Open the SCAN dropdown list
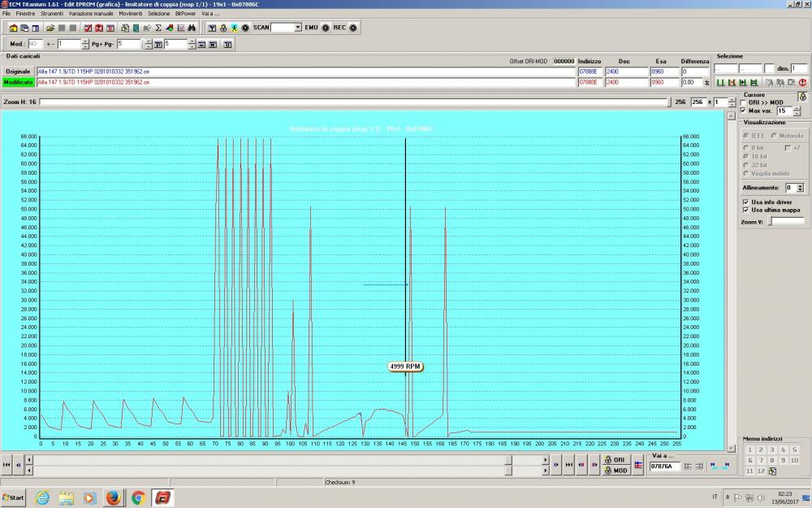Image resolution: width=812 pixels, height=508 pixels. coord(298,28)
